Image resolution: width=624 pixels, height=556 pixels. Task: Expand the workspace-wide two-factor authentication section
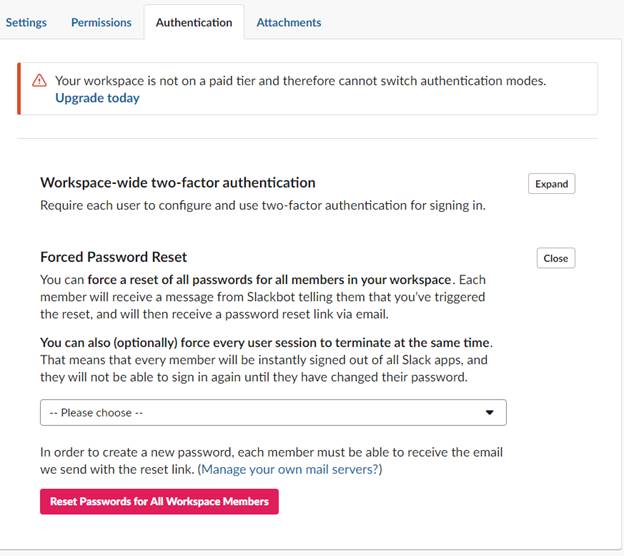pyautogui.click(x=551, y=184)
